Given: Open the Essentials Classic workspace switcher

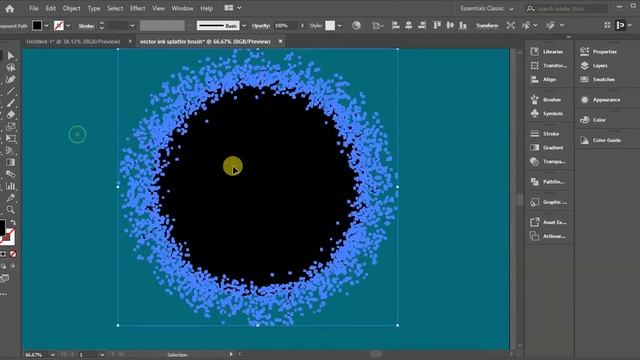Looking at the screenshot, I should pos(487,8).
